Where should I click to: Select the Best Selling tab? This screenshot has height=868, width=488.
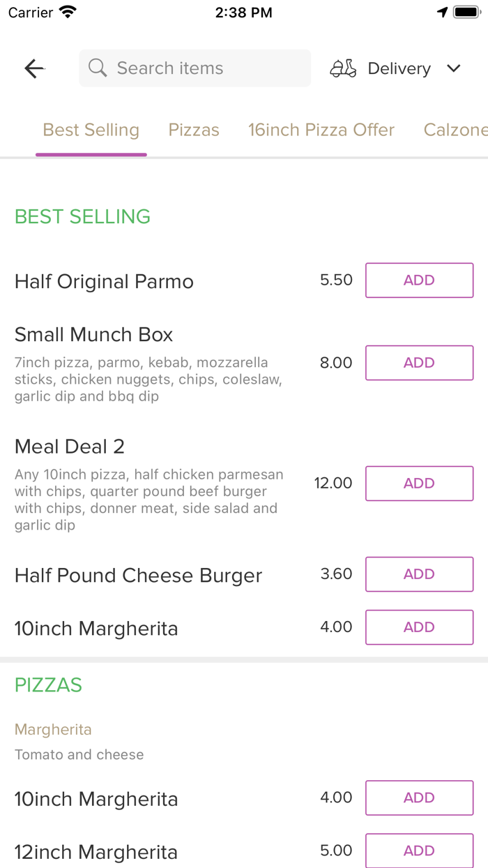(x=91, y=130)
